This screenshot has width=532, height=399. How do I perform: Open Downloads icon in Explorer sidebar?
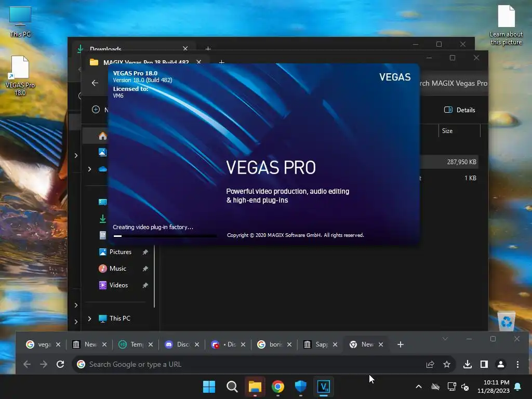[x=102, y=219]
